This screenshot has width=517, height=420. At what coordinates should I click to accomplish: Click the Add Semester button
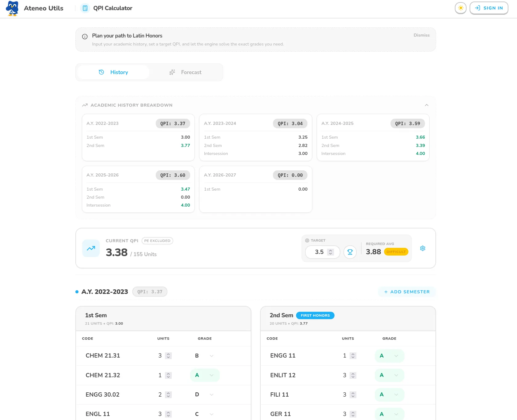407,291
